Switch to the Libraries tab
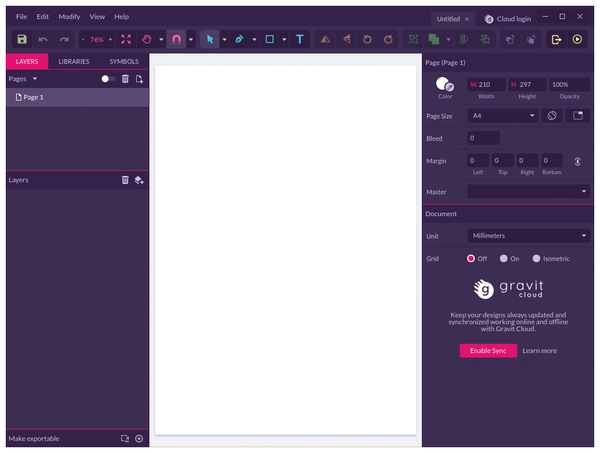This screenshot has width=600, height=453. tap(74, 61)
